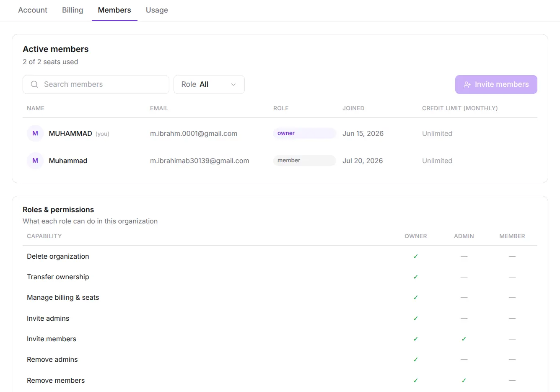Image resolution: width=560 pixels, height=392 pixels.
Task: Click the Jun 15, 2026 joined date
Action: tap(363, 133)
